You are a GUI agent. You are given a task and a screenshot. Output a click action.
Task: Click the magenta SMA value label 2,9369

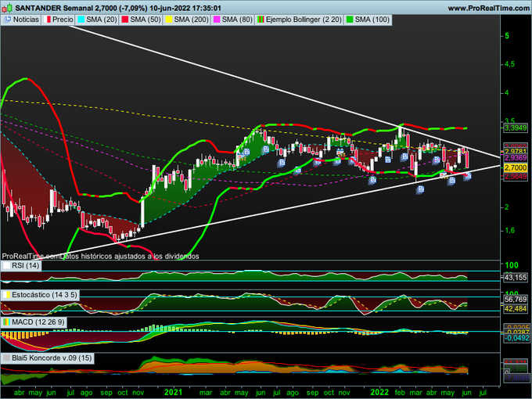coord(516,158)
